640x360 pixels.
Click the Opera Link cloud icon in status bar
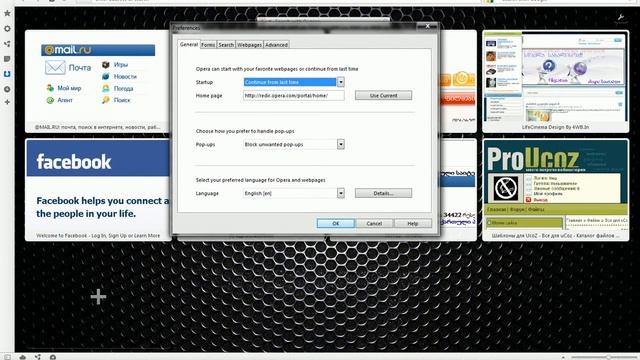point(22,357)
